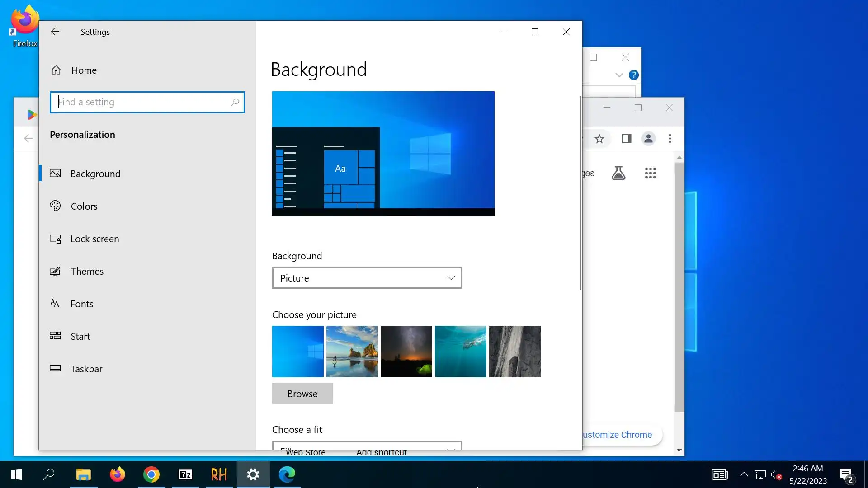Click the search magnifier in Find a setting
Image resolution: width=868 pixels, height=488 pixels.
235,102
